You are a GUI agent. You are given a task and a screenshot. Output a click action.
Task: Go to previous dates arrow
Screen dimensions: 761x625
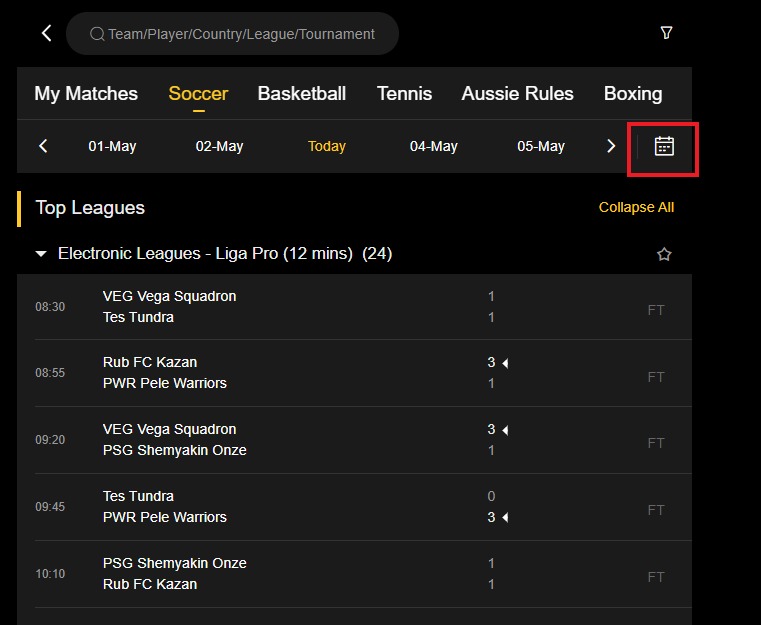[43, 147]
